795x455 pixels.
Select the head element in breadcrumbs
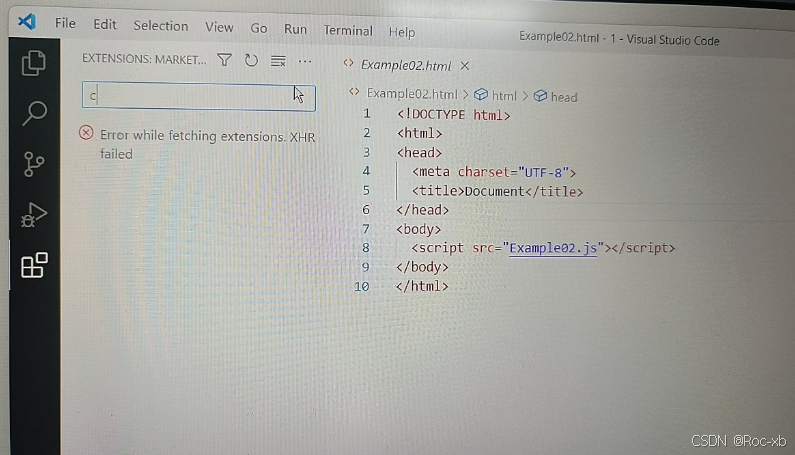(x=564, y=97)
